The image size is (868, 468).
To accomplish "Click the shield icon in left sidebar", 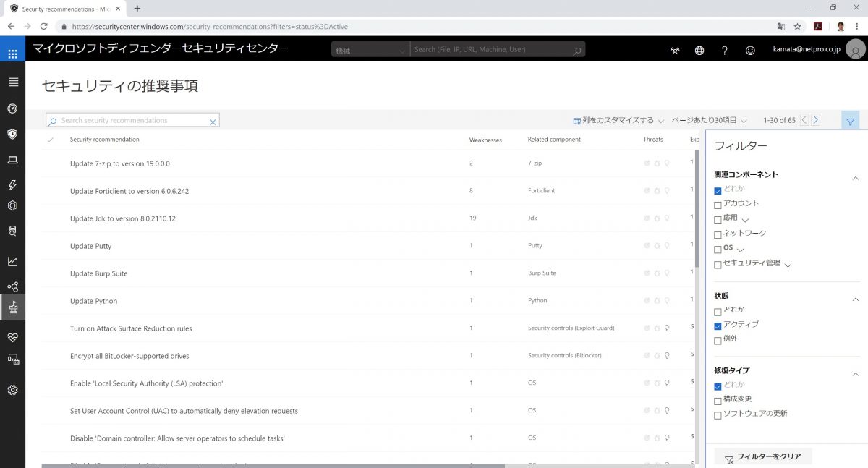I will 12,134.
